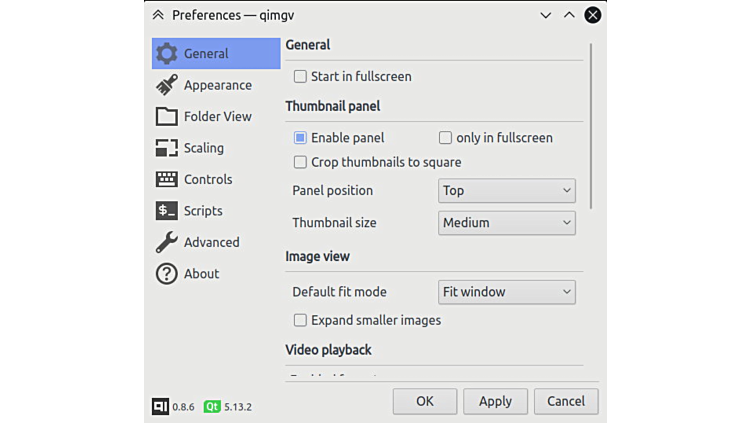The width and height of the screenshot is (752, 423).
Task: Open the Panel position dropdown
Action: point(507,191)
